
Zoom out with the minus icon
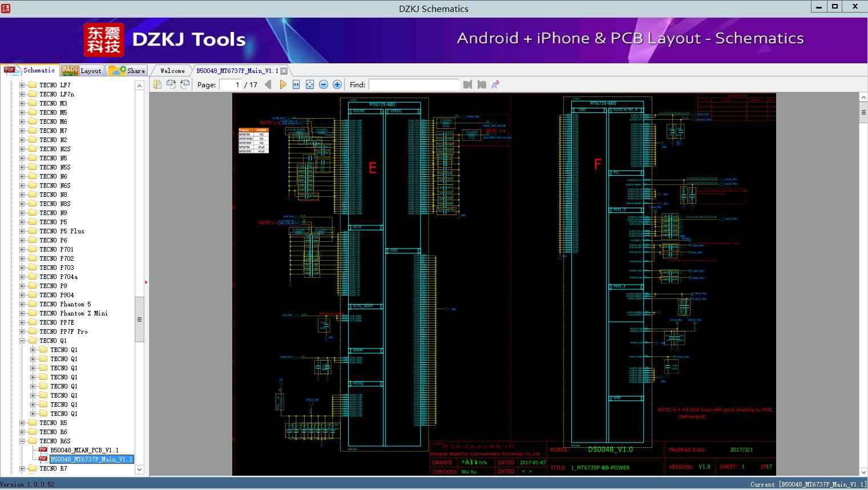[x=324, y=84]
